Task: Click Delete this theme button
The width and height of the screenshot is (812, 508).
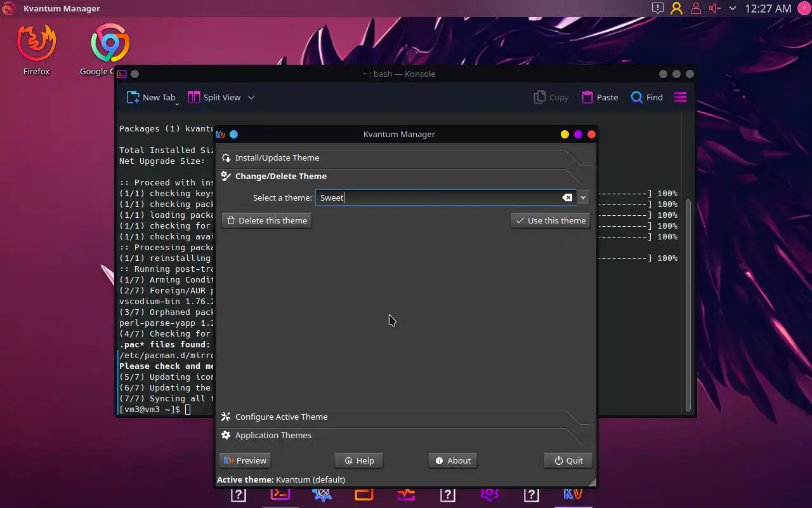Action: point(266,220)
